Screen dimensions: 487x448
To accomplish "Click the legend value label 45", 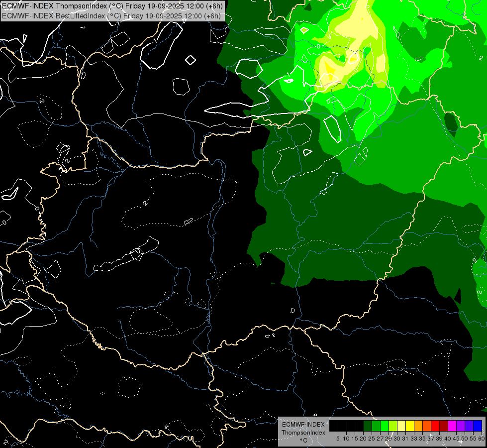I will point(456,439).
